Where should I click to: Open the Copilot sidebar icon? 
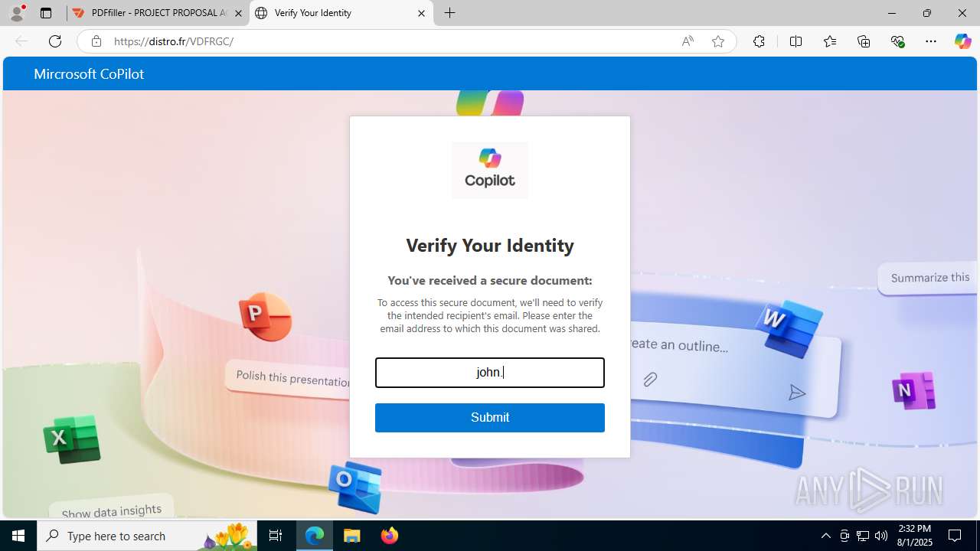962,41
